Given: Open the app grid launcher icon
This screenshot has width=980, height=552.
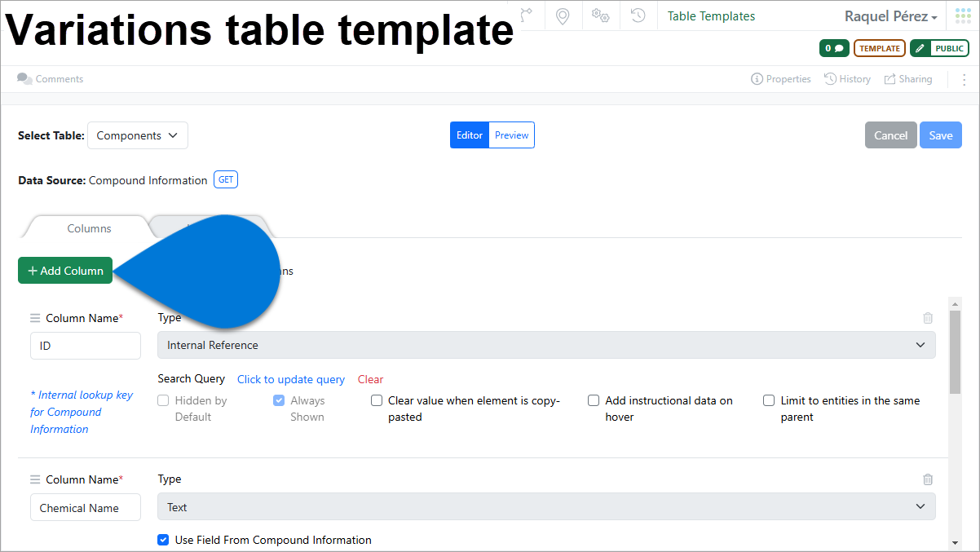Looking at the screenshot, I should 963,16.
